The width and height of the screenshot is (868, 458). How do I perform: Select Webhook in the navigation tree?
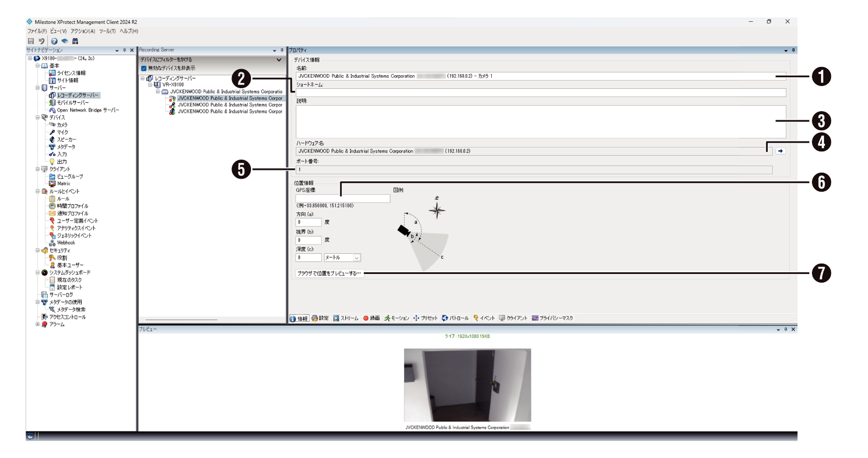tap(66, 243)
